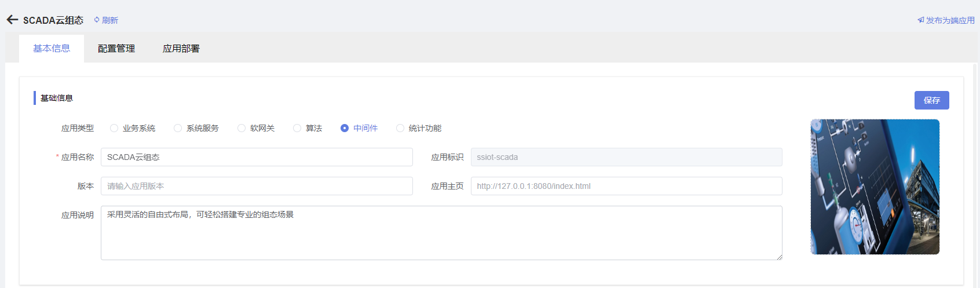Choose the 统计功能 radio option

(400, 128)
